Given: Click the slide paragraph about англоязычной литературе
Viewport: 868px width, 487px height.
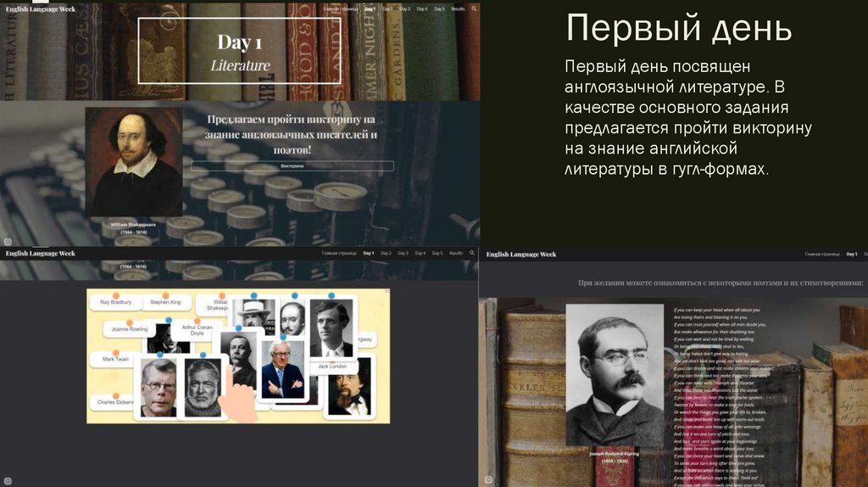Looking at the screenshot, I should tap(688, 117).
